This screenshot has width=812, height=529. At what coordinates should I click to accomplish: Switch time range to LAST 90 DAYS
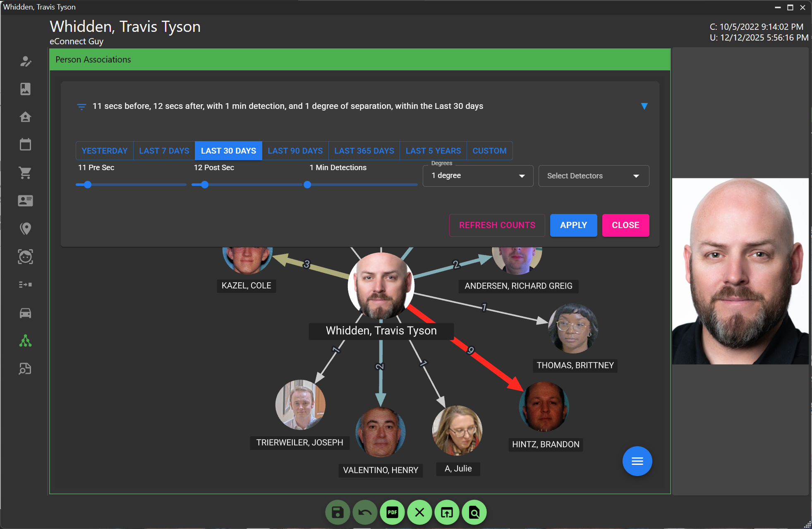point(295,151)
